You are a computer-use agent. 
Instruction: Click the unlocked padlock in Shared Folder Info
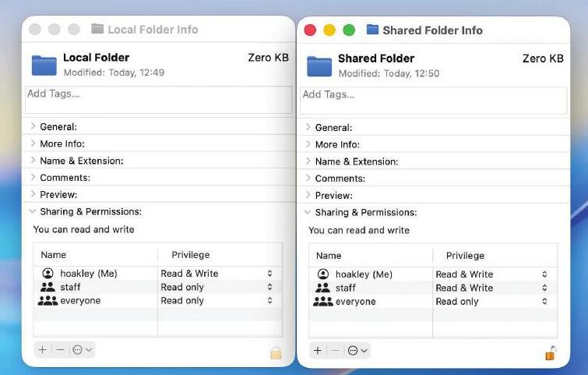[x=550, y=353]
